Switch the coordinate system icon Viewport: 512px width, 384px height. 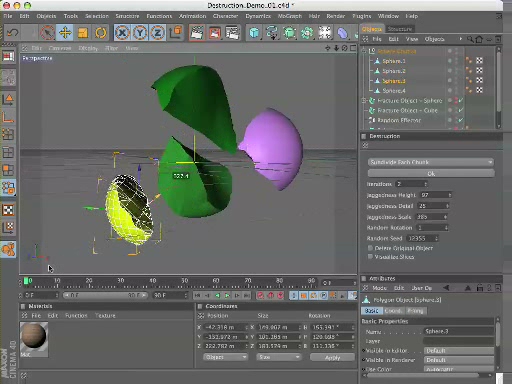click(x=176, y=33)
